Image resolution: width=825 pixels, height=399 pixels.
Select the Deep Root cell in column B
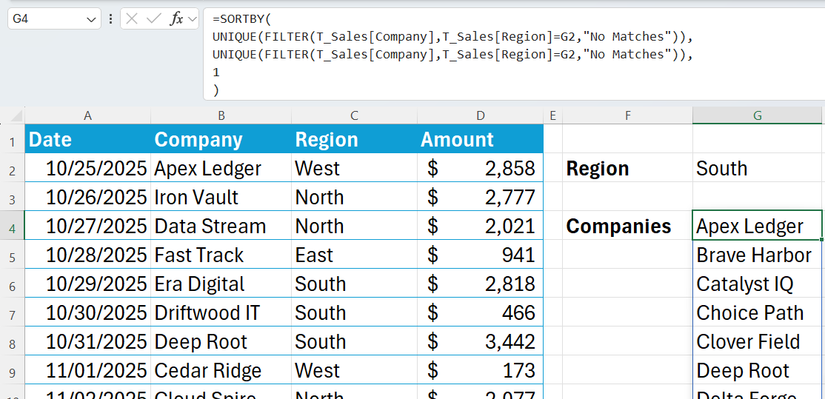(x=221, y=342)
